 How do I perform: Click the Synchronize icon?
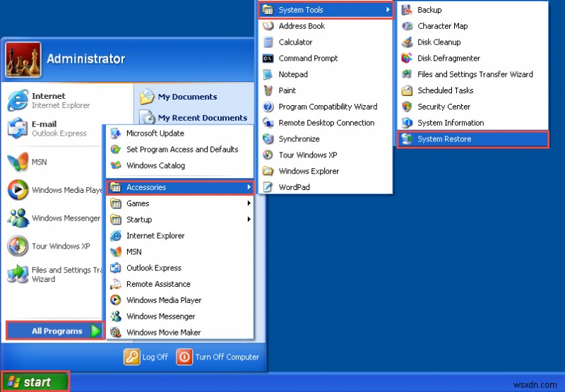click(268, 138)
